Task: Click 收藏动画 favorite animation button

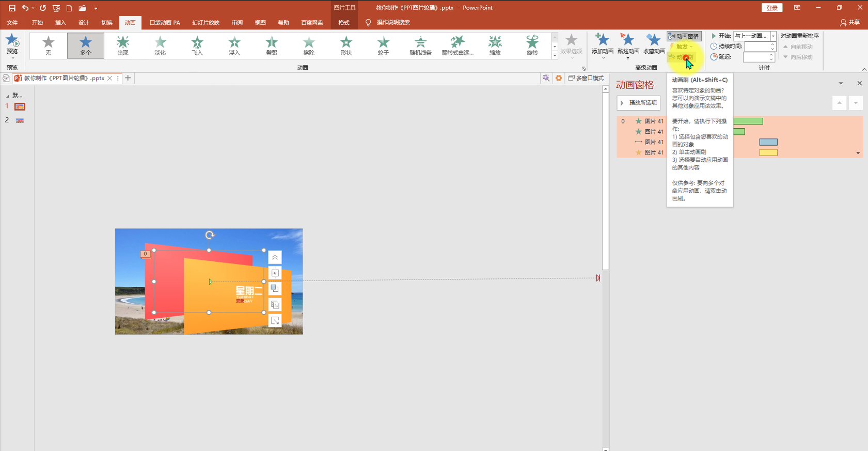Action: [654, 44]
